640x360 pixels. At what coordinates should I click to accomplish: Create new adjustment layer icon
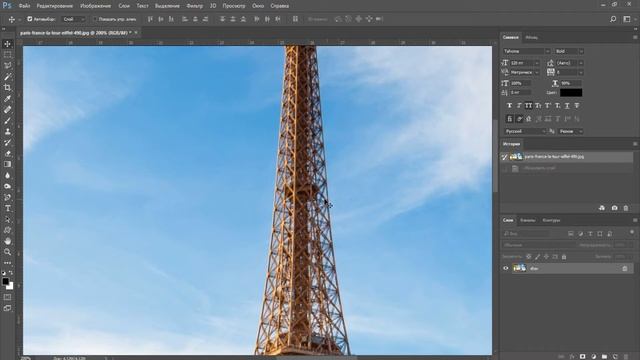(593, 356)
